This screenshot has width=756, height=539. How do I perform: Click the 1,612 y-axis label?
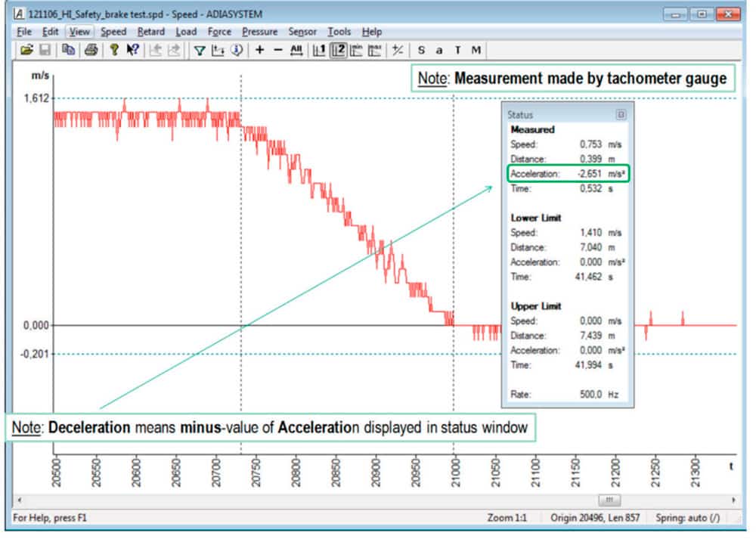tap(36, 98)
